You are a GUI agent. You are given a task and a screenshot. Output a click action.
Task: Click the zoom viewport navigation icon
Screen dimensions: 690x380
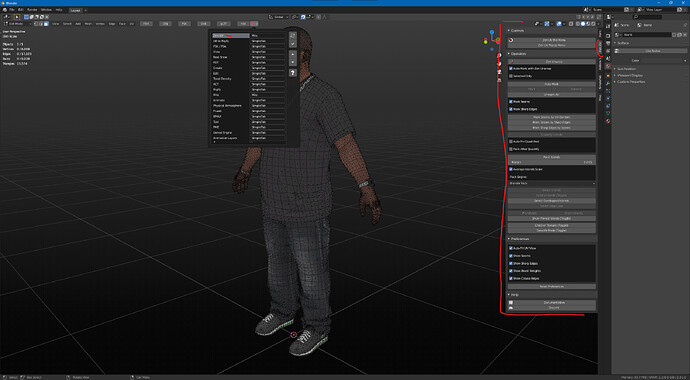499,55
